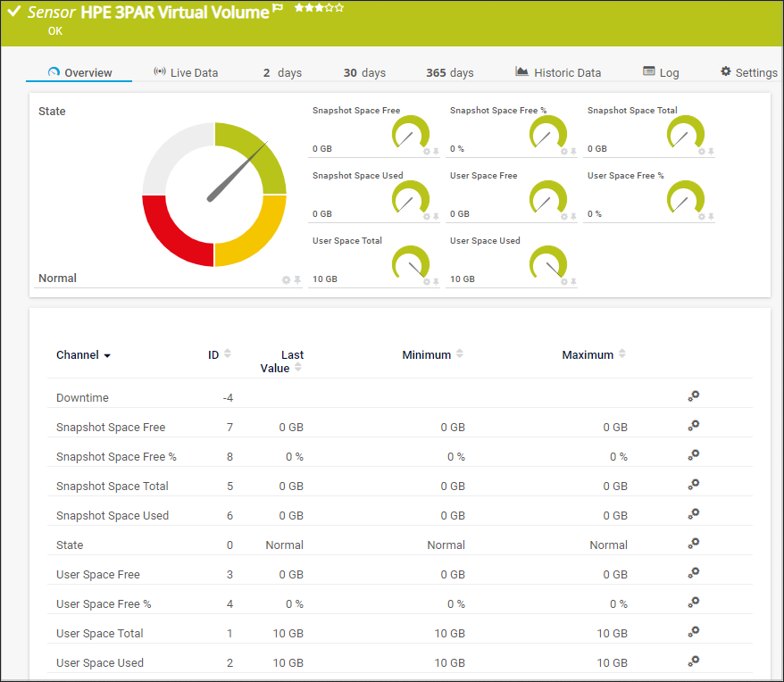
Task: Open settings gear for State channel row
Action: tap(693, 544)
